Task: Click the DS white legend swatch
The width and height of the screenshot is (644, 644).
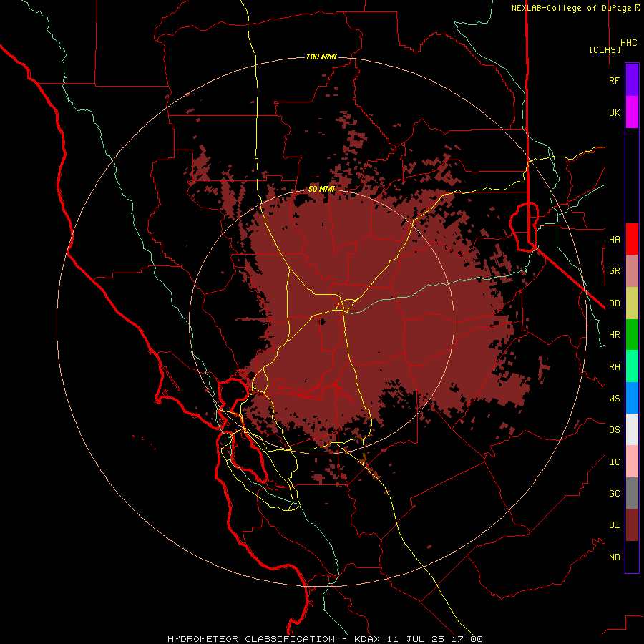Action: pyautogui.click(x=632, y=429)
